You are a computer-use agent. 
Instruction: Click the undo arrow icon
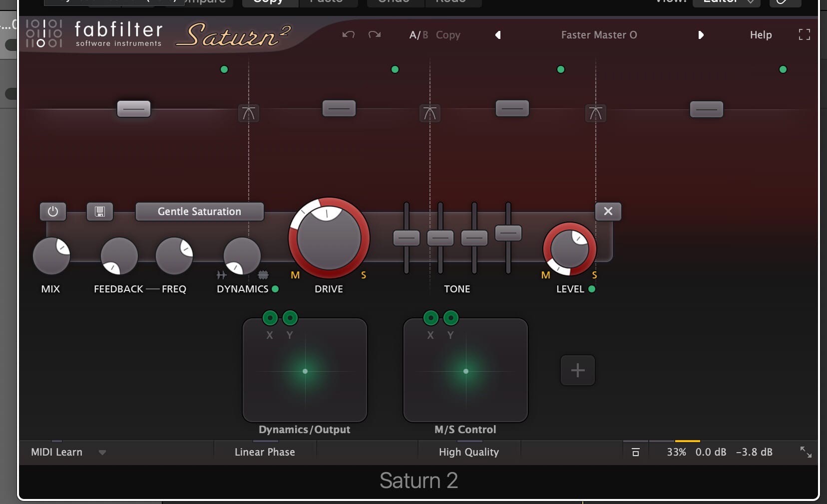[x=348, y=34]
